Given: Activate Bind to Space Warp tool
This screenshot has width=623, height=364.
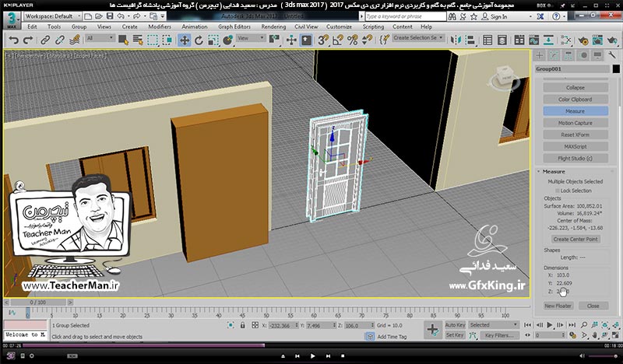Looking at the screenshot, I should [75, 40].
